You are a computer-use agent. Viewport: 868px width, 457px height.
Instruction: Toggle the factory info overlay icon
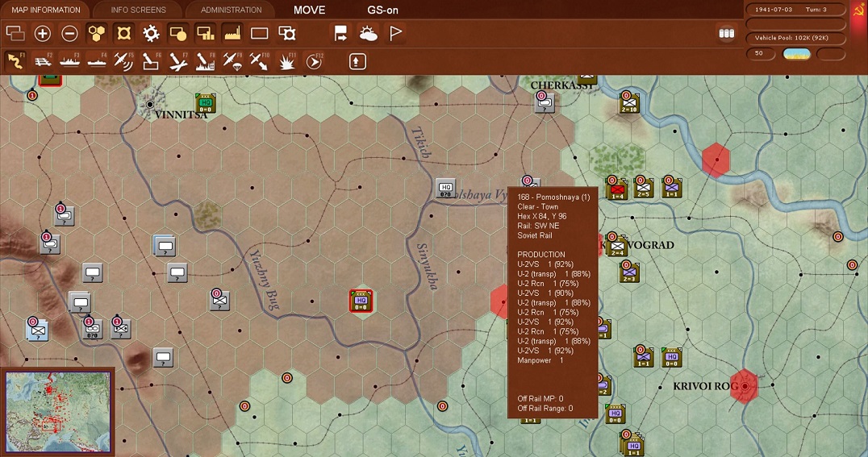(x=232, y=34)
